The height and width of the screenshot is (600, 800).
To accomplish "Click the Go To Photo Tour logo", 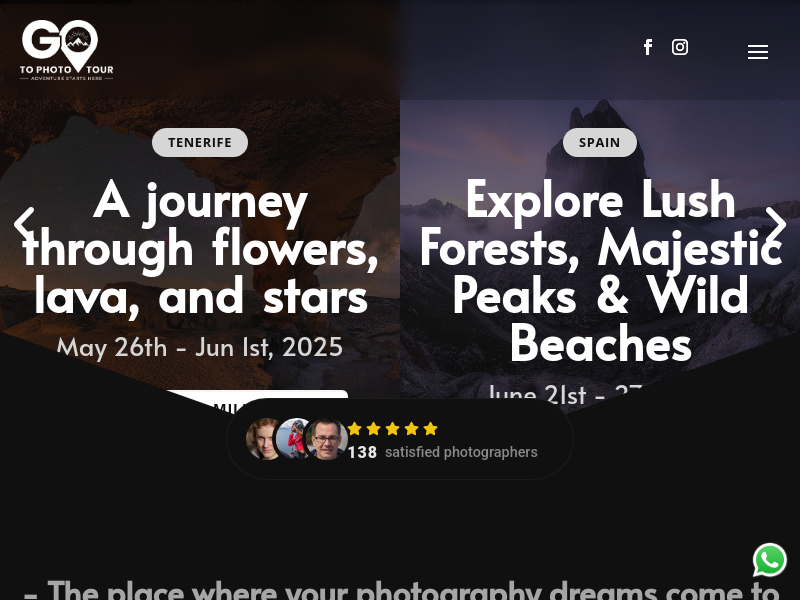I will pyautogui.click(x=66, y=50).
